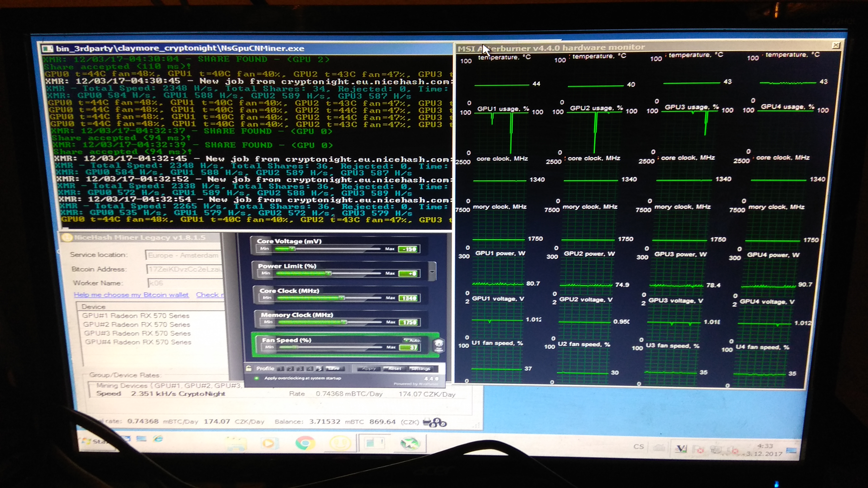Select profile slot 1
868x488 pixels.
click(x=281, y=369)
